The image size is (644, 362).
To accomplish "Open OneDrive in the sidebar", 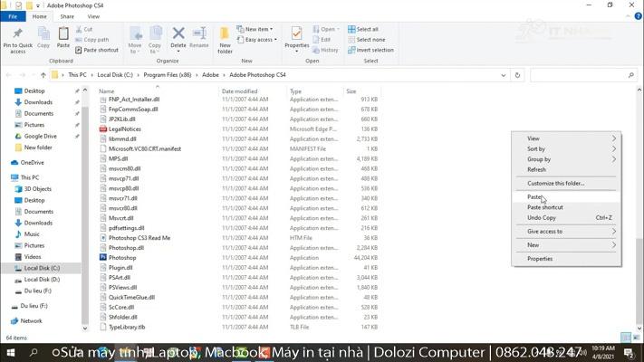I will [x=32, y=162].
